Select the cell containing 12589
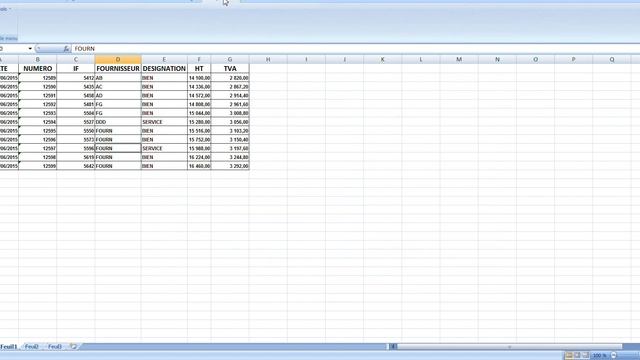 coord(38,78)
